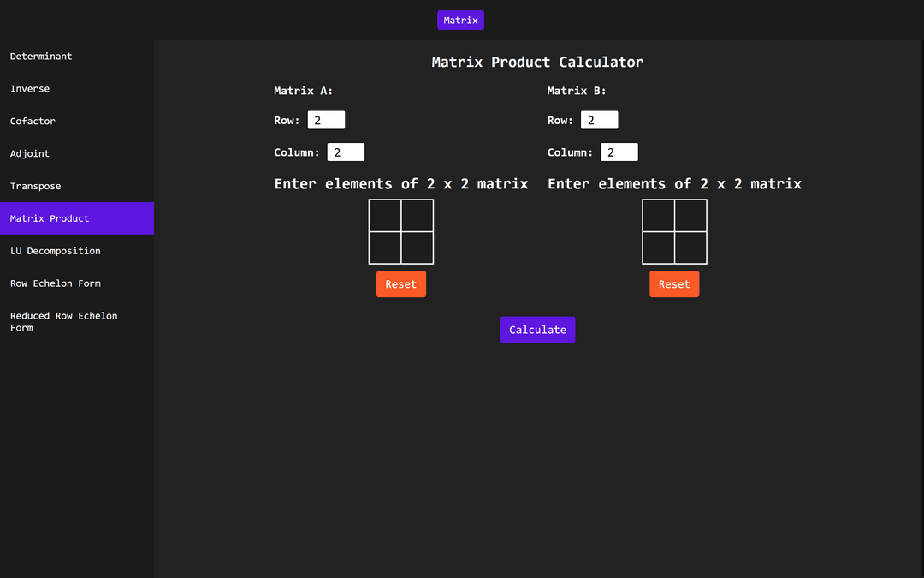This screenshot has height=578, width=924.
Task: Focus the Matrix A Column input
Action: [346, 152]
